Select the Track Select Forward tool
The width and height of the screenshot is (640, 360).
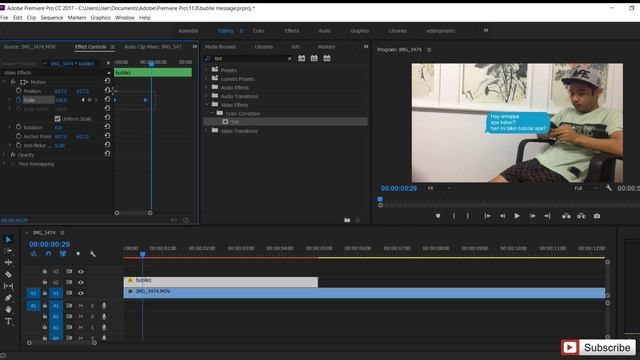[8, 251]
